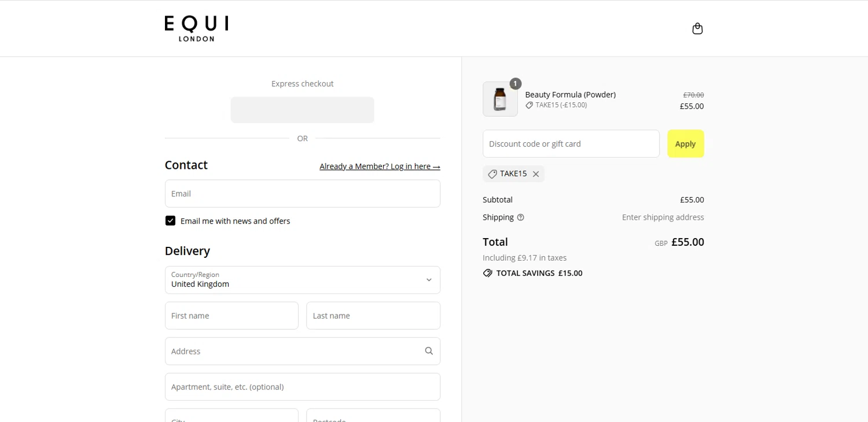Screen dimensions: 868x422
Task: Click the address search magnifier icon
Action: [429, 351]
